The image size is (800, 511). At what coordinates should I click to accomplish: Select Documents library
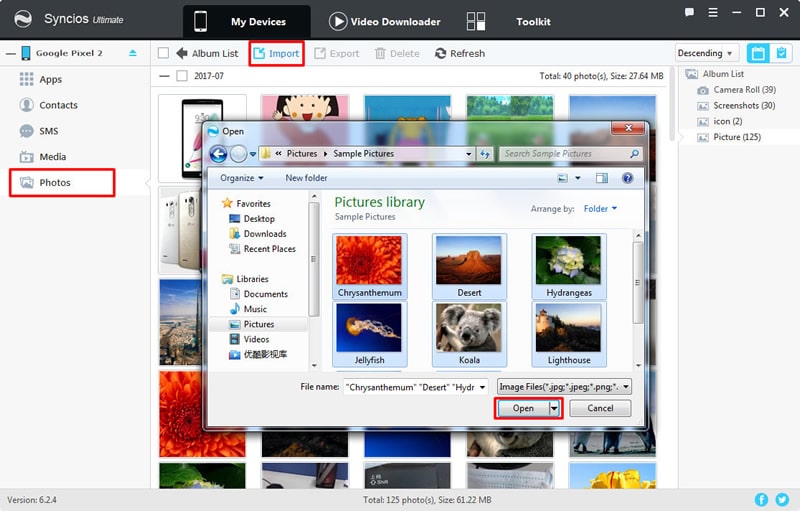[x=259, y=294]
